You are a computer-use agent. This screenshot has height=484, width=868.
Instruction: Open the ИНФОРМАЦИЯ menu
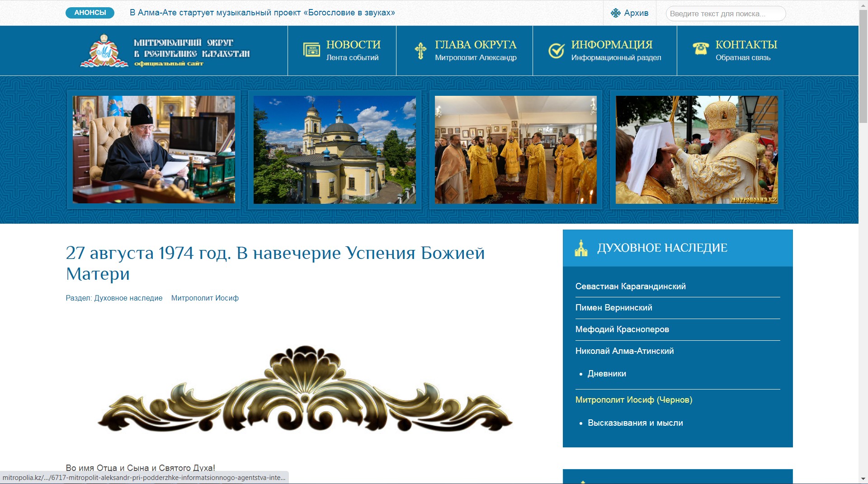[x=612, y=44]
